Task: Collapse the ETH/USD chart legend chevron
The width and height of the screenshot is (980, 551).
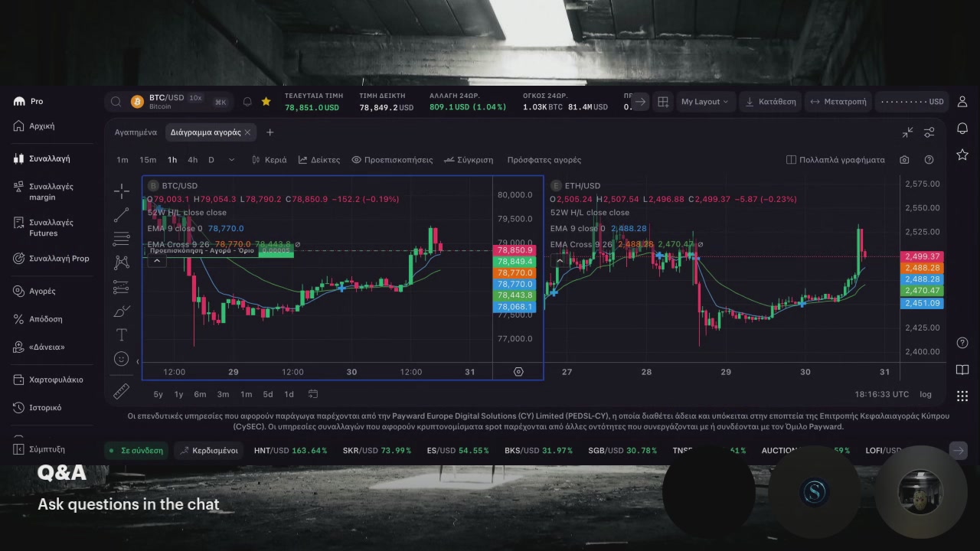Action: [x=559, y=261]
